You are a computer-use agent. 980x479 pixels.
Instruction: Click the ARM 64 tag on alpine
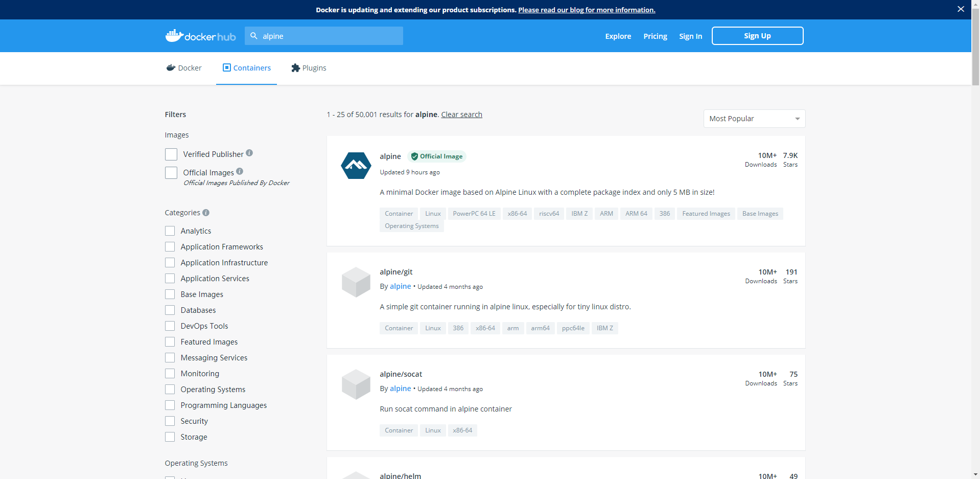[x=636, y=214]
